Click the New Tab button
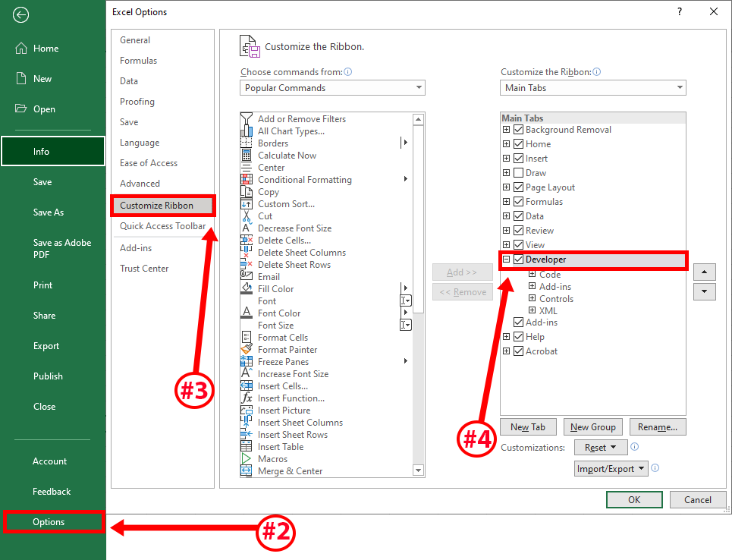Viewport: 732px width, 560px height. [x=528, y=427]
